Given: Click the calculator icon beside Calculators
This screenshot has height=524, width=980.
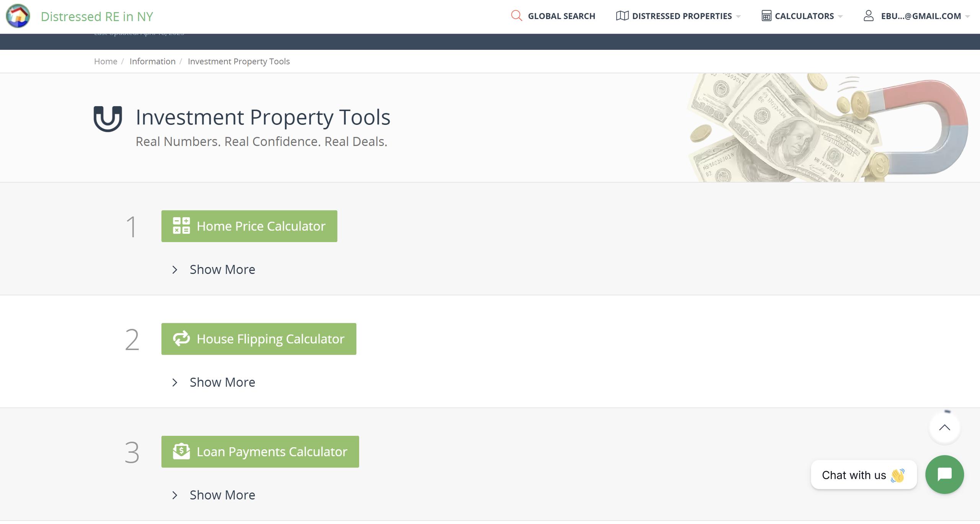Looking at the screenshot, I should coord(766,16).
